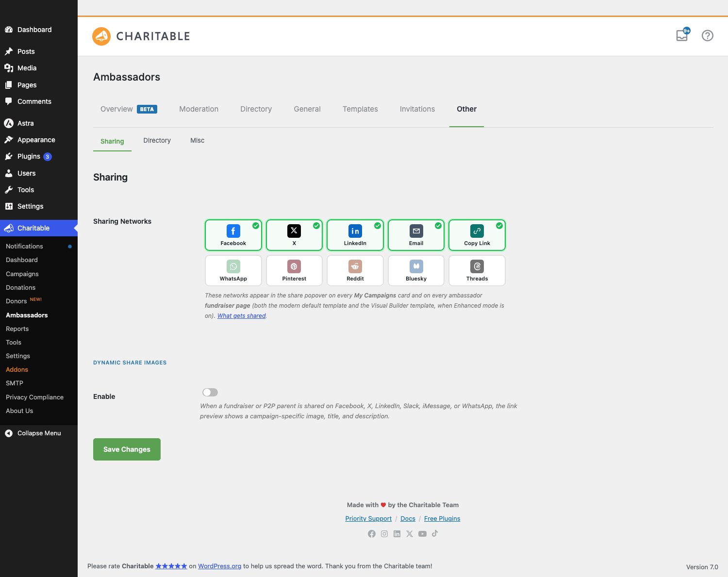Open Charitable's Facebook page footer icon

click(372, 534)
